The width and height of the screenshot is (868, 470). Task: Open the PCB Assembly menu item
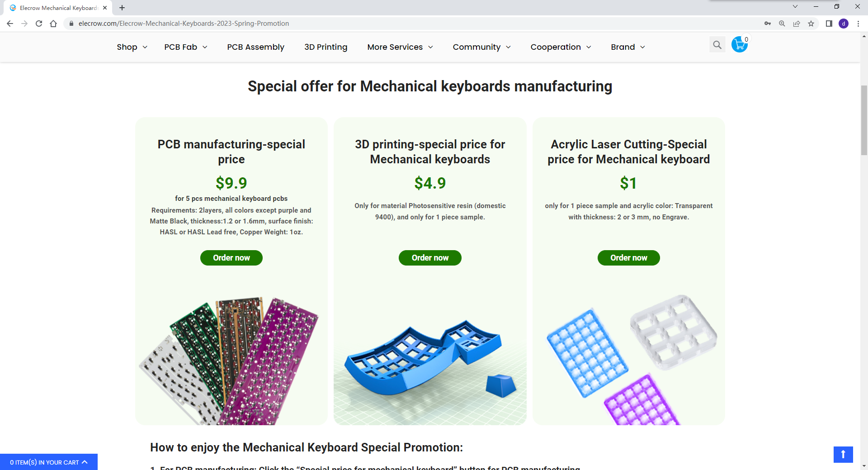[x=255, y=47]
